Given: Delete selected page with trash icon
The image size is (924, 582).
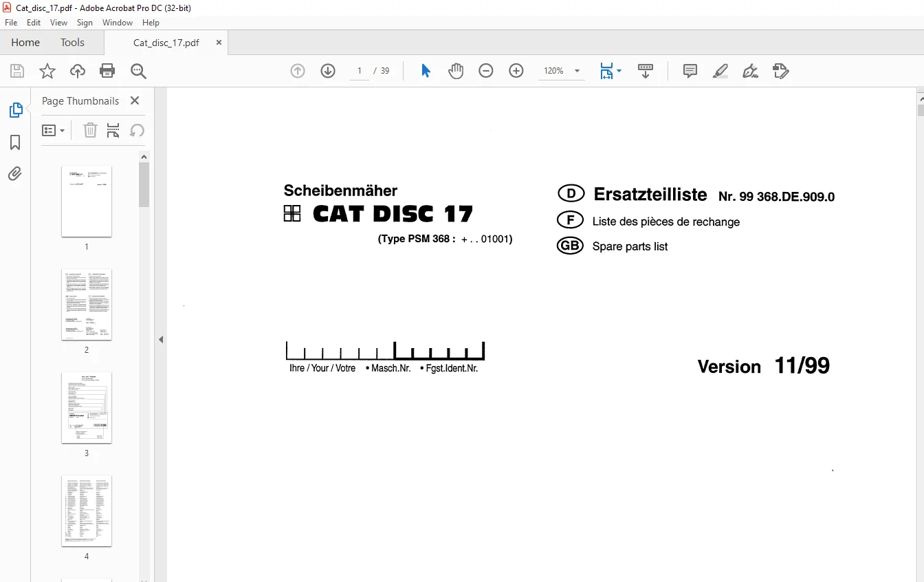Looking at the screenshot, I should click(90, 130).
